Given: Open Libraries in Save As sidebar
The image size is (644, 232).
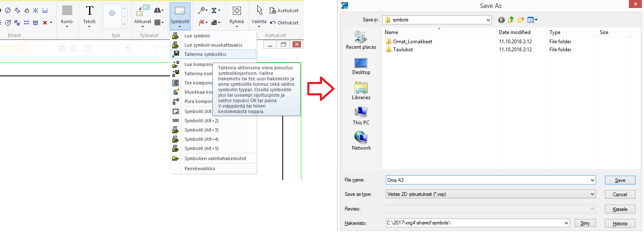Looking at the screenshot, I should click(x=361, y=91).
